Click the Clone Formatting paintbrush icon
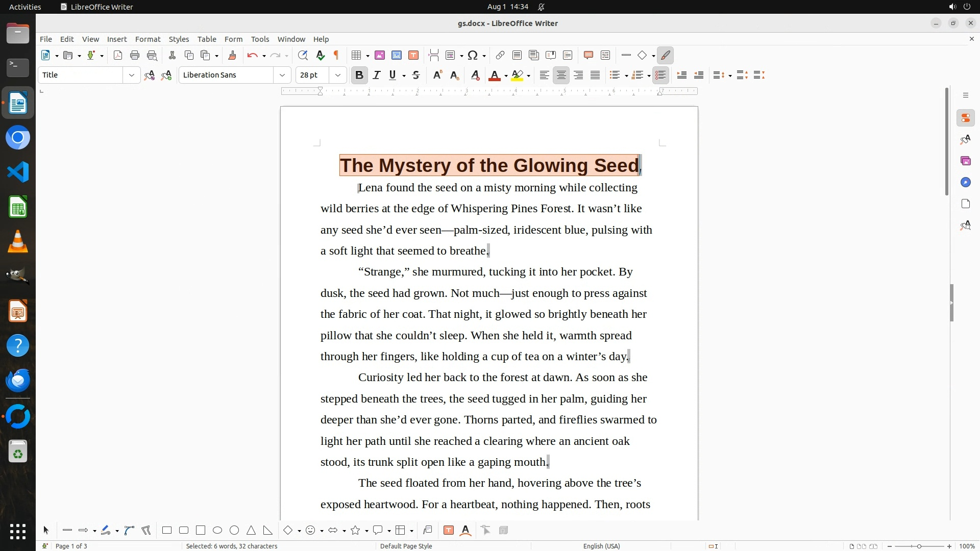 coord(232,56)
